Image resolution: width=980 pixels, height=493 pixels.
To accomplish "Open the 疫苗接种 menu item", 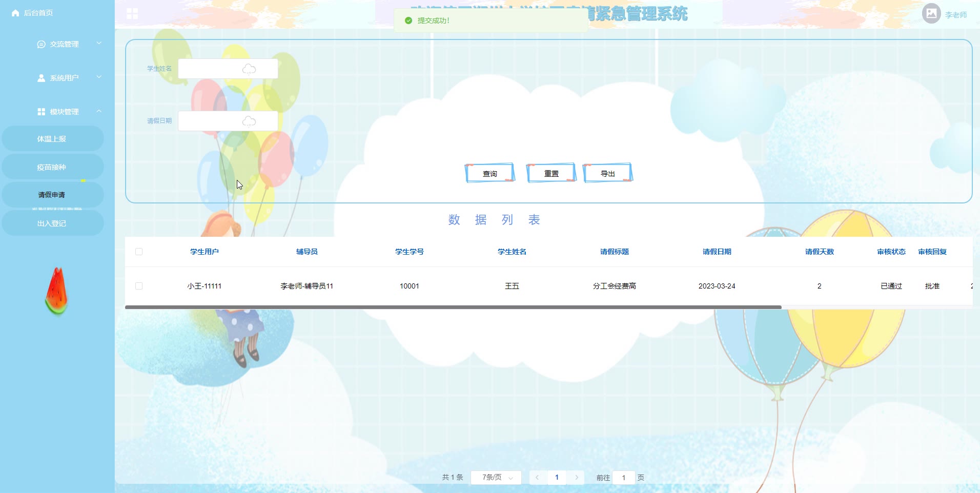I will point(52,167).
